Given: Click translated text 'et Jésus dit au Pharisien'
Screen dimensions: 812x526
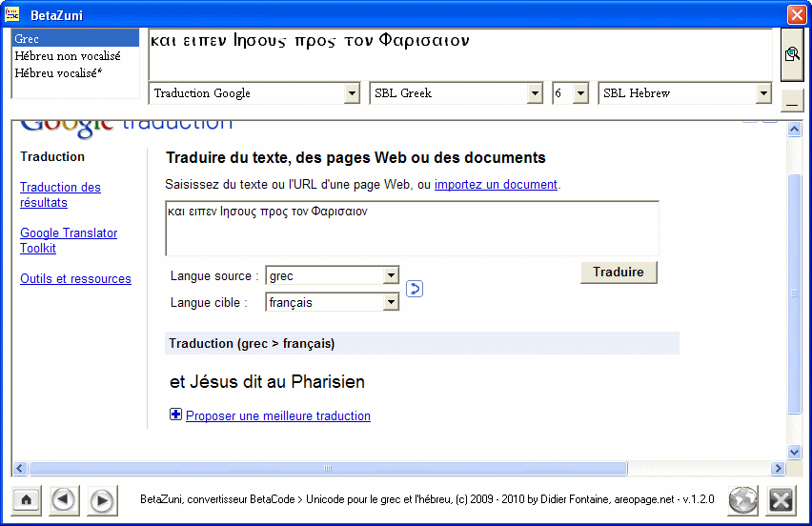Looking at the screenshot, I should 267,382.
